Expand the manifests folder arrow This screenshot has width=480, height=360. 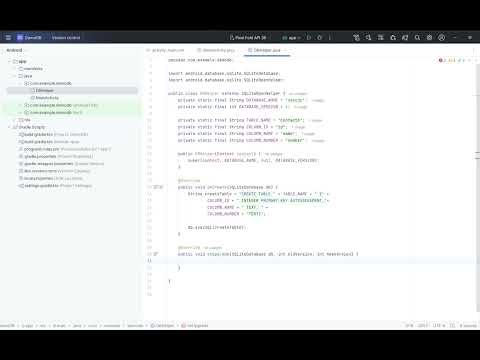[15, 69]
